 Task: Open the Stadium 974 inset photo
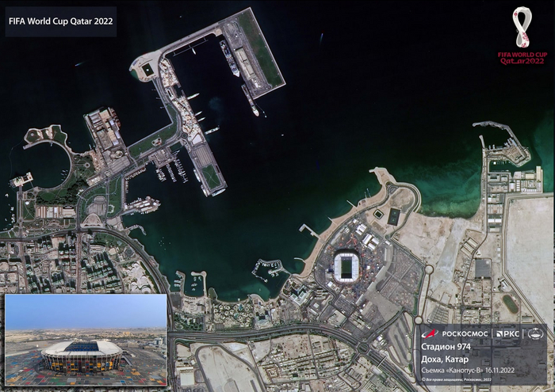tap(86, 340)
